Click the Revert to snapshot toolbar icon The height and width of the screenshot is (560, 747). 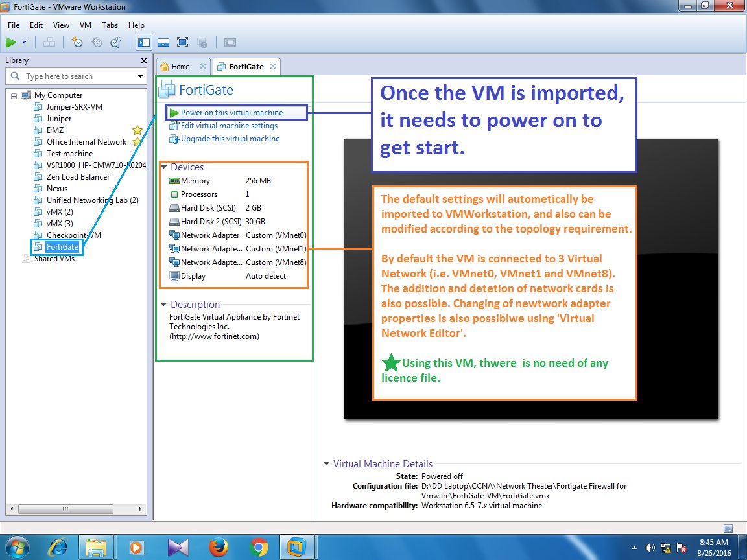pos(96,42)
